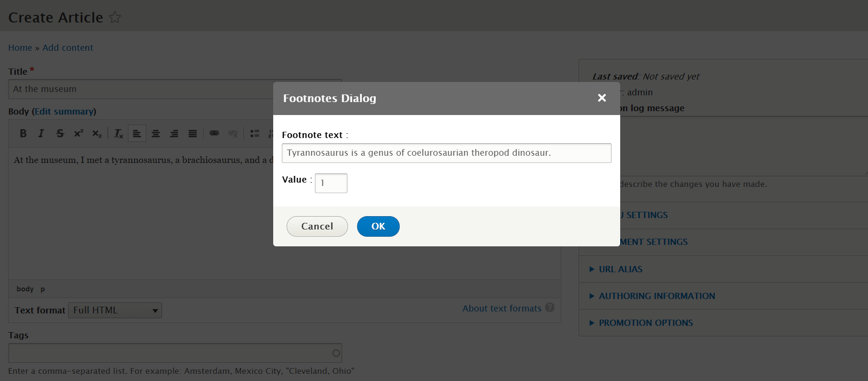Confirm the footnote with OK
Image resolution: width=868 pixels, height=381 pixels.
pyautogui.click(x=378, y=226)
